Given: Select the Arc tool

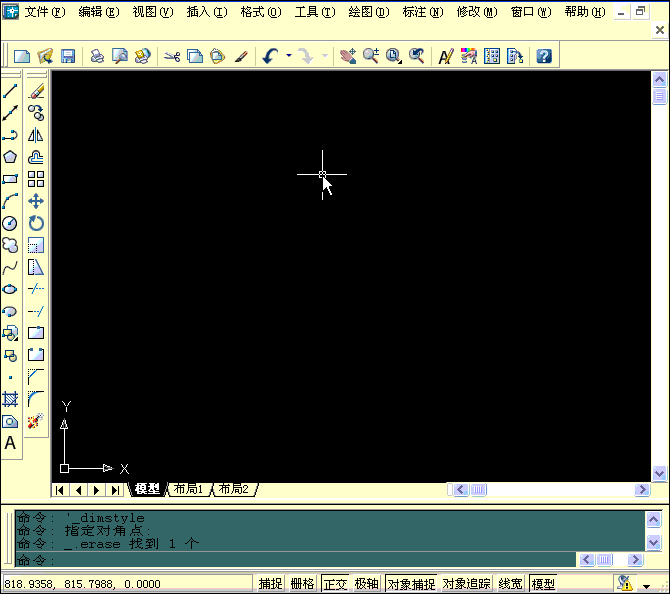Looking at the screenshot, I should 10,201.
